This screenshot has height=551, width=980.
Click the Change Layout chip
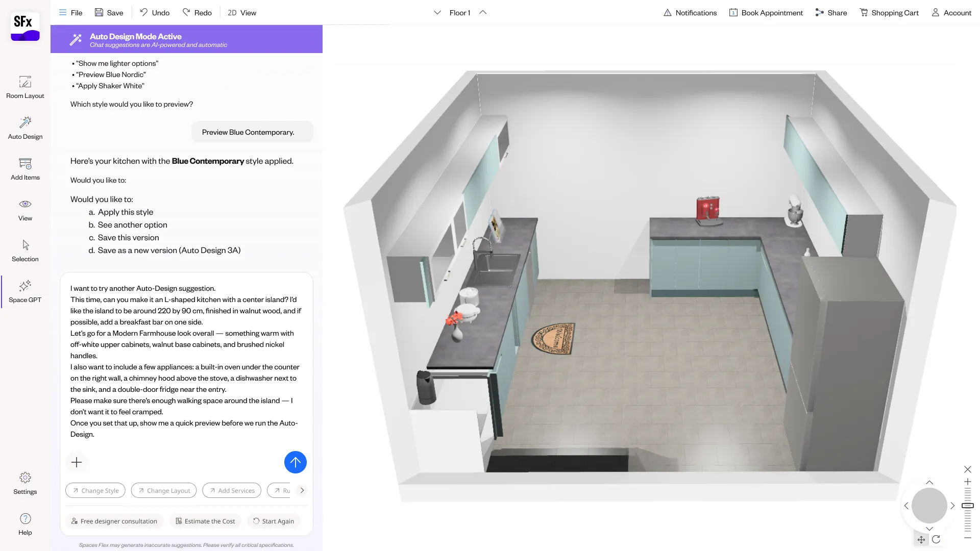(164, 490)
